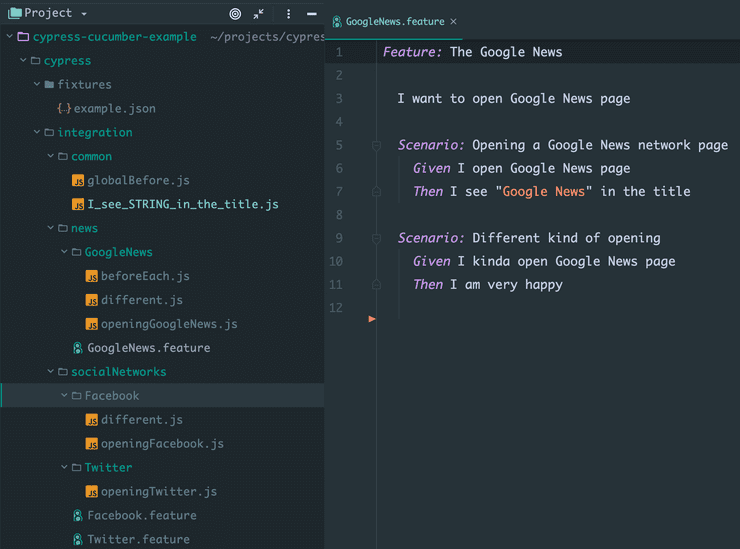Click the "Google News" string on line 7
This screenshot has height=549, width=740.
tap(543, 192)
